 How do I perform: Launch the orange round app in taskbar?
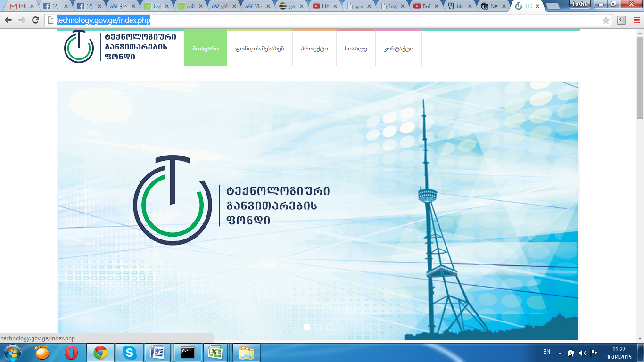click(x=42, y=352)
